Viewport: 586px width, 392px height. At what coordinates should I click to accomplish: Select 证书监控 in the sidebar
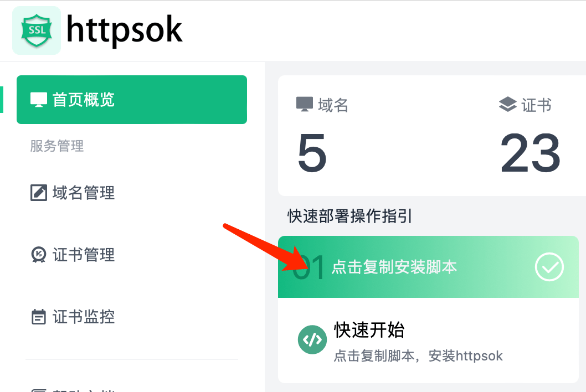tap(83, 317)
